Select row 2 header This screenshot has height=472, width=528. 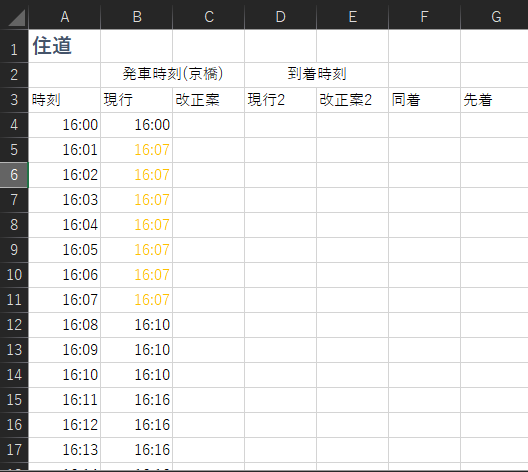click(14, 75)
